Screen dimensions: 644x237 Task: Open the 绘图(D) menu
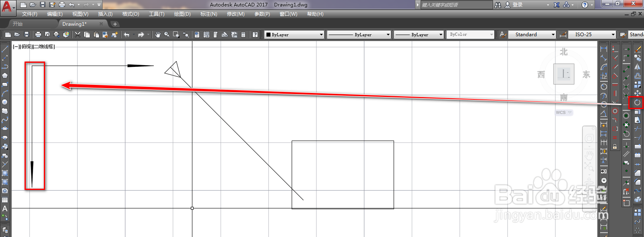pos(182,14)
